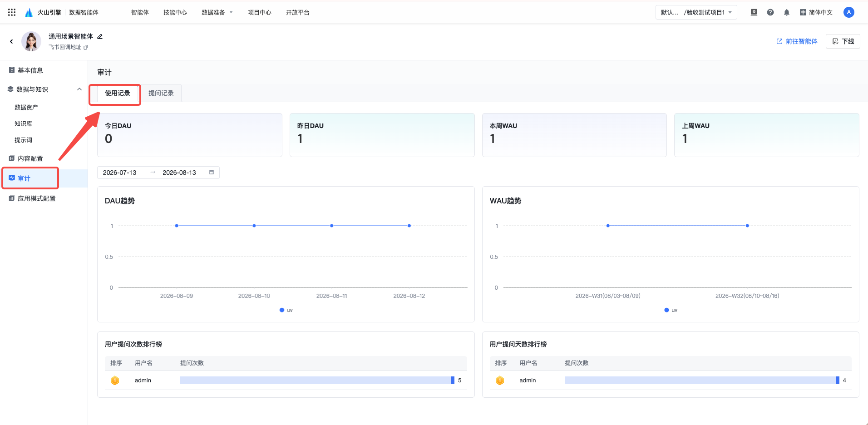Open the 数据准备 dropdown menu
This screenshot has width=868, height=425.
217,12
